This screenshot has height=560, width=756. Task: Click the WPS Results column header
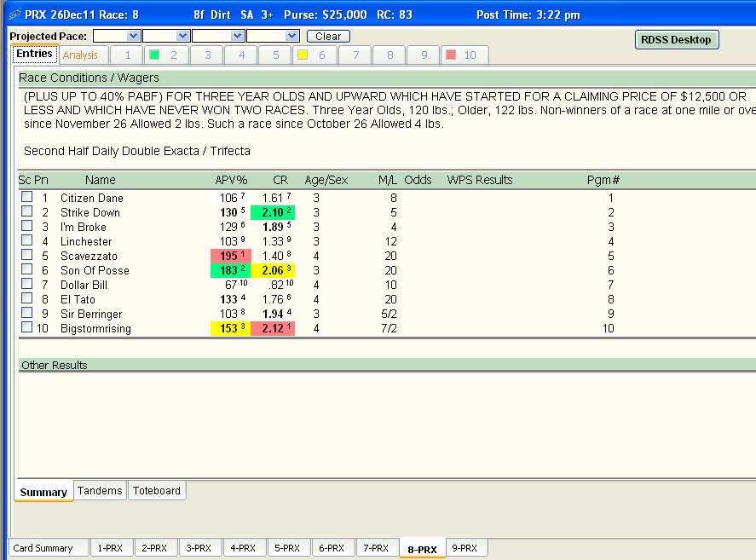[x=480, y=180]
